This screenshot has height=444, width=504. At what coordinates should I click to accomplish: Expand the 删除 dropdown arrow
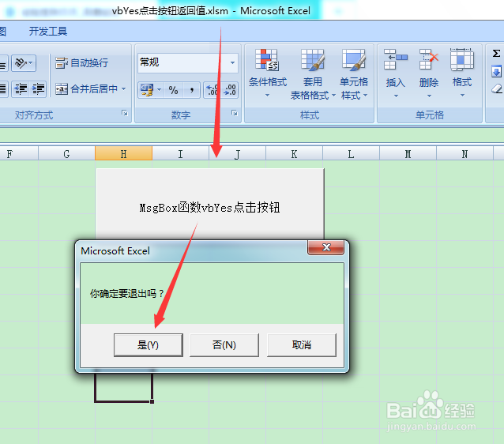click(429, 96)
